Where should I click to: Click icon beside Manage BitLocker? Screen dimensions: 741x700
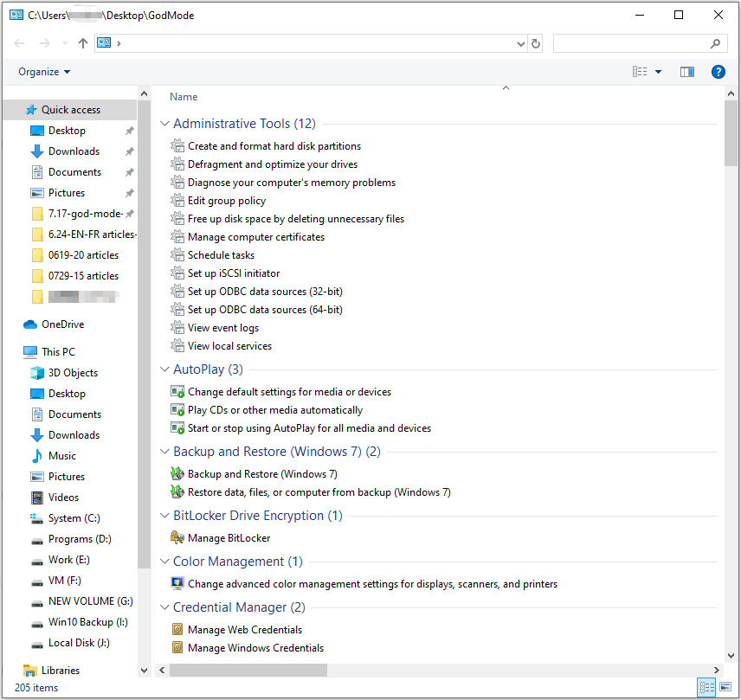[177, 537]
